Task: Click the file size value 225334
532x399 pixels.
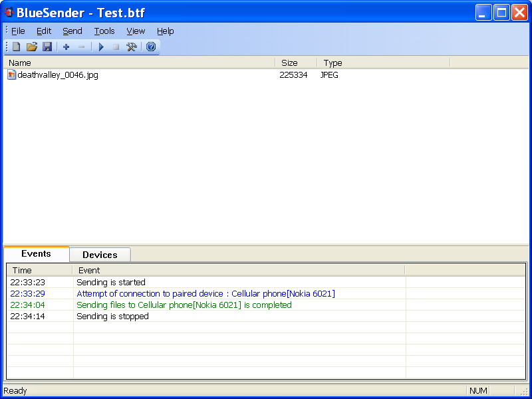Action: pos(293,75)
